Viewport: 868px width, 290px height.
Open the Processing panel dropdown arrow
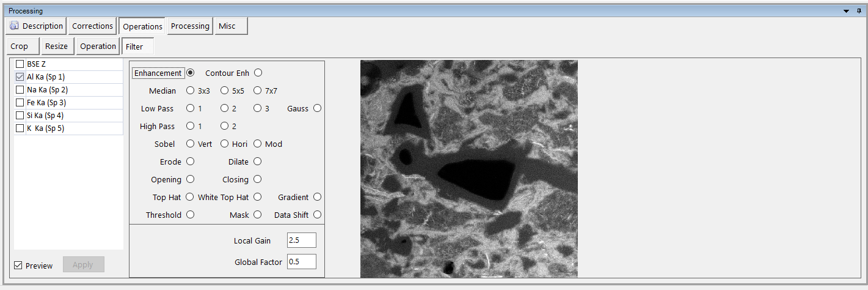click(x=847, y=11)
